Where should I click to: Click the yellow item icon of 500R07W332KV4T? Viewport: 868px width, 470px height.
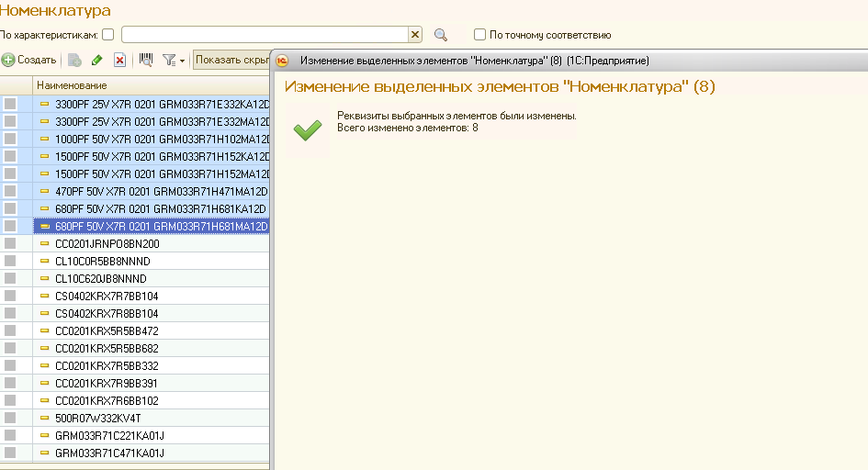click(x=44, y=418)
